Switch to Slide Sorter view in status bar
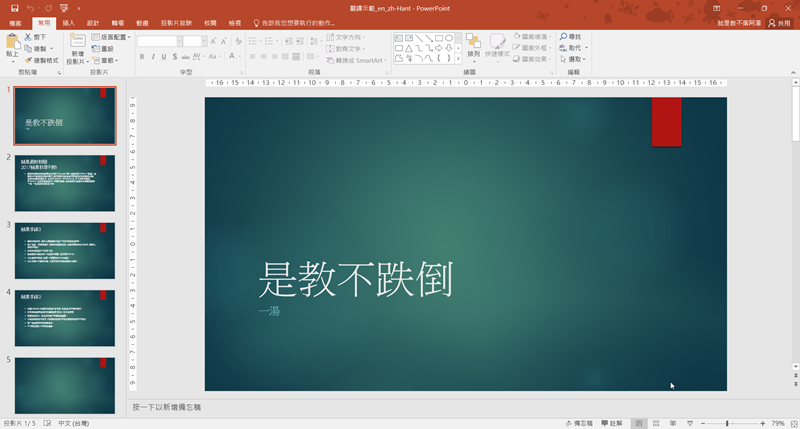 pyautogui.click(x=656, y=423)
